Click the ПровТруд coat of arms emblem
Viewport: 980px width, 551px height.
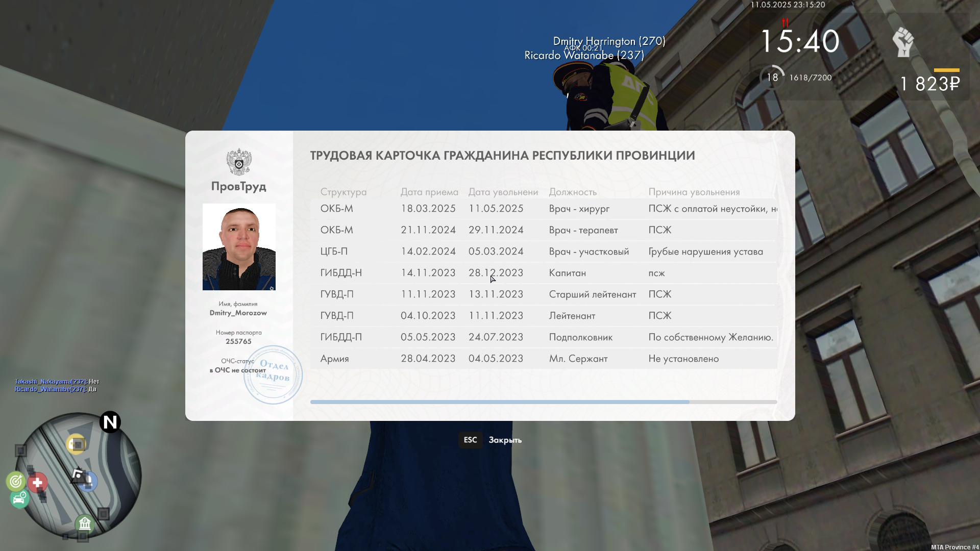click(x=239, y=162)
